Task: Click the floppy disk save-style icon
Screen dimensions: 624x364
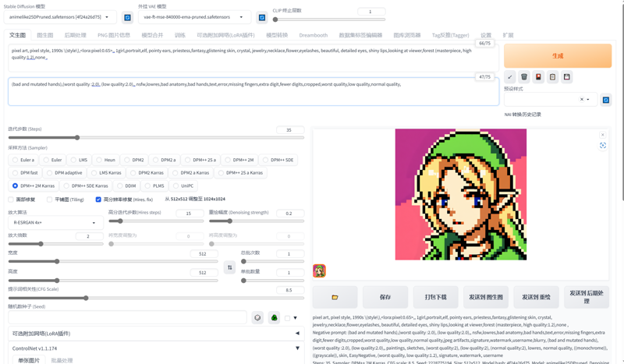Action: (x=567, y=77)
